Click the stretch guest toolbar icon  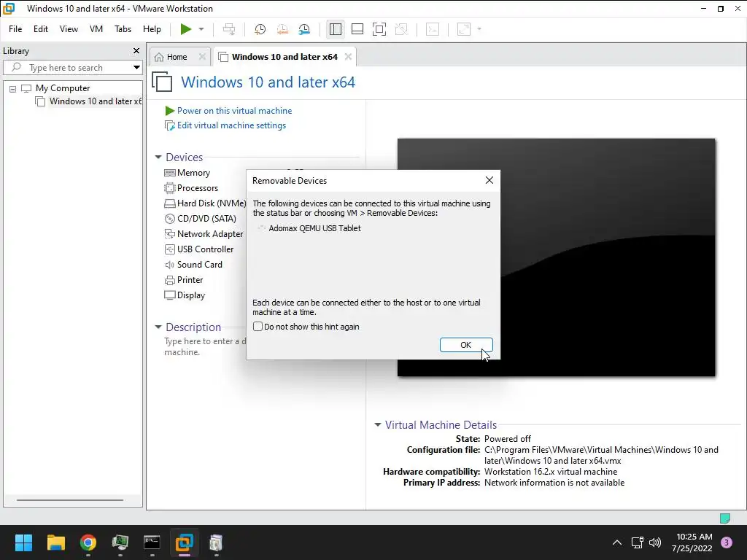pyautogui.click(x=463, y=29)
